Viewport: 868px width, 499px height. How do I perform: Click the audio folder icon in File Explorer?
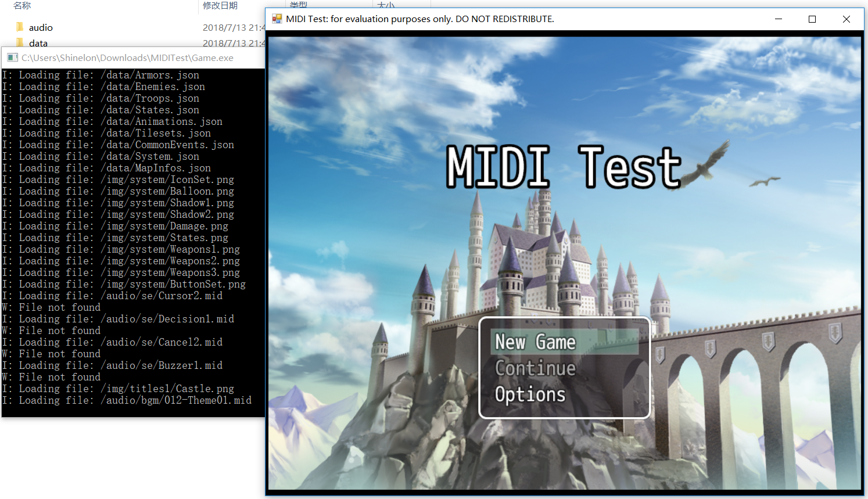tap(20, 27)
